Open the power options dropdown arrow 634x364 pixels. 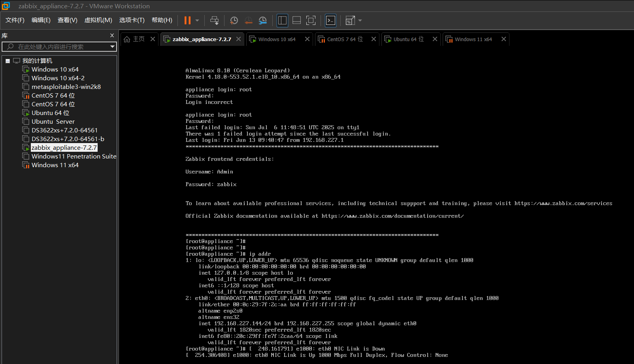point(197,21)
